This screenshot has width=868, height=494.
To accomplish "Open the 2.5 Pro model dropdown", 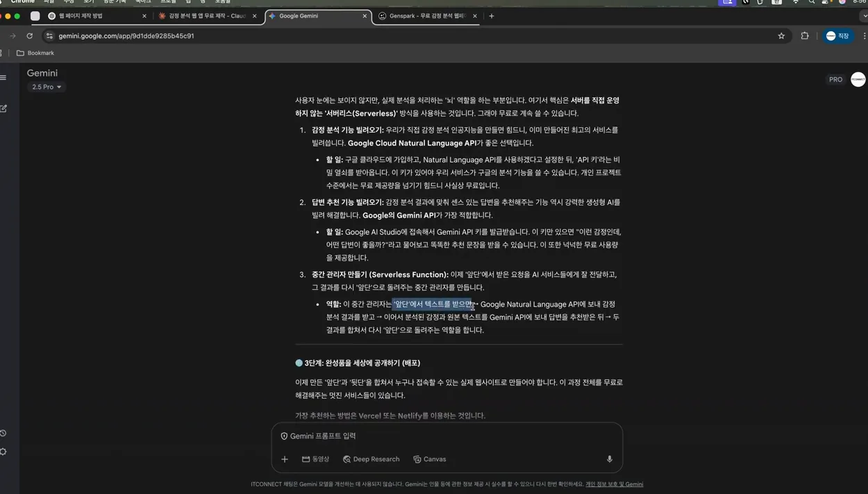I will [x=47, y=87].
